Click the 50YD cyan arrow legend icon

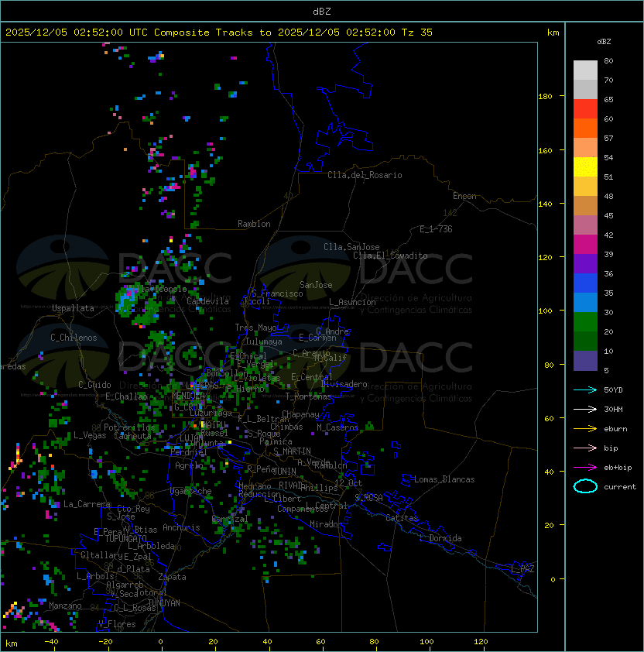pos(585,389)
